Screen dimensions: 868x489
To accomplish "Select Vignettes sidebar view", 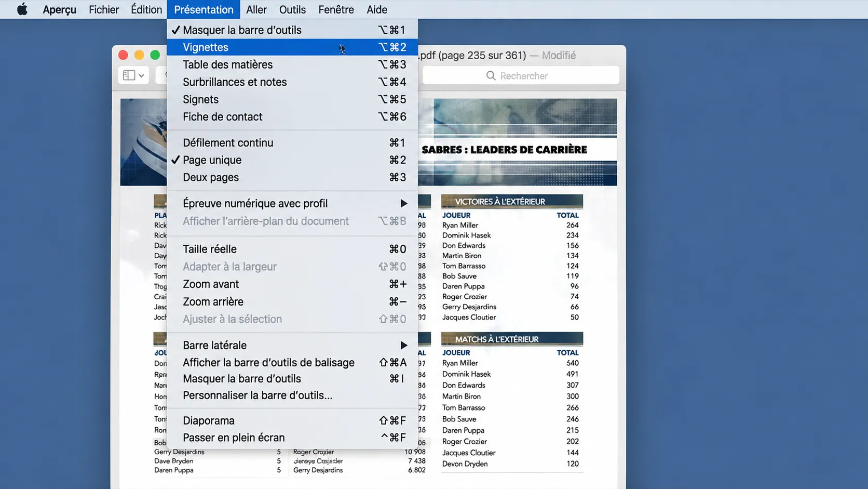I will (x=292, y=47).
